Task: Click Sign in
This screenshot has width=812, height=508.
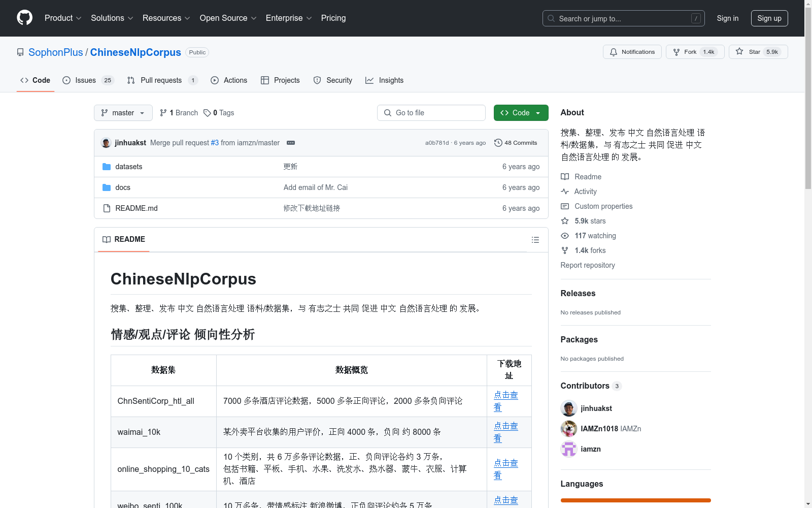Action: click(727, 18)
